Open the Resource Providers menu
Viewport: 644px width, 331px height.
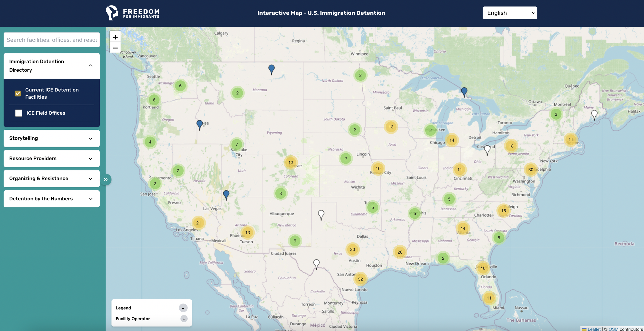(52, 159)
